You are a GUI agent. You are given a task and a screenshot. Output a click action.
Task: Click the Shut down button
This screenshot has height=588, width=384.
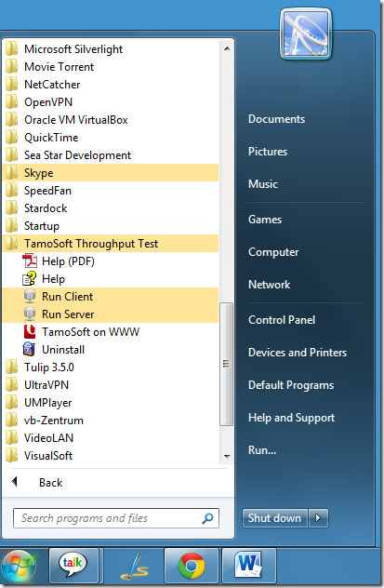[275, 518]
